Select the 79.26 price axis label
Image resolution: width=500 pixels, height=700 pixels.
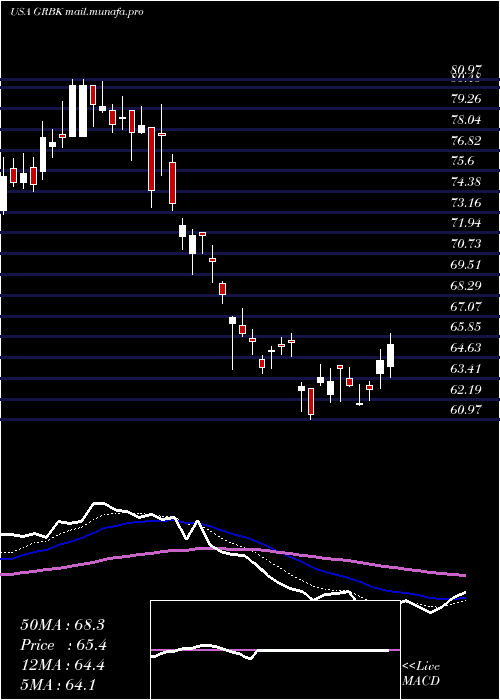click(x=467, y=99)
